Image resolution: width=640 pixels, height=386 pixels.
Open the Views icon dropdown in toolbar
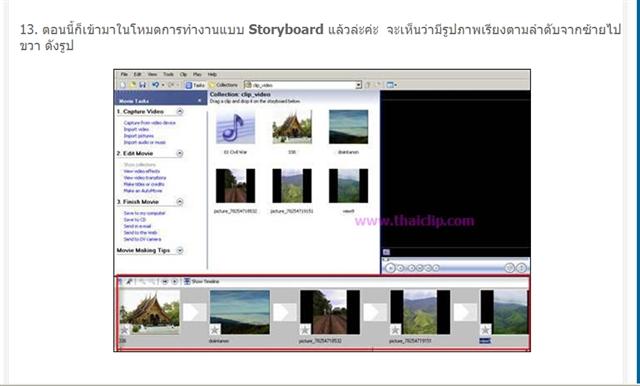[392, 85]
